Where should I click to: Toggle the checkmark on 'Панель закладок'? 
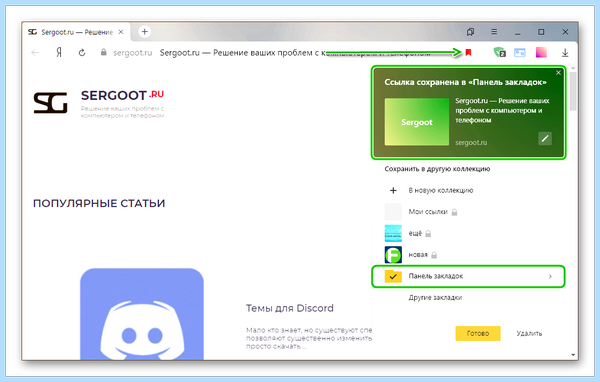click(393, 276)
